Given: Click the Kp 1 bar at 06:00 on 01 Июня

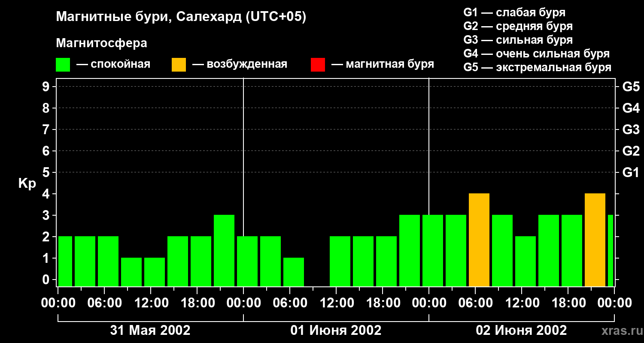Looking at the screenshot, I should click(x=294, y=272).
